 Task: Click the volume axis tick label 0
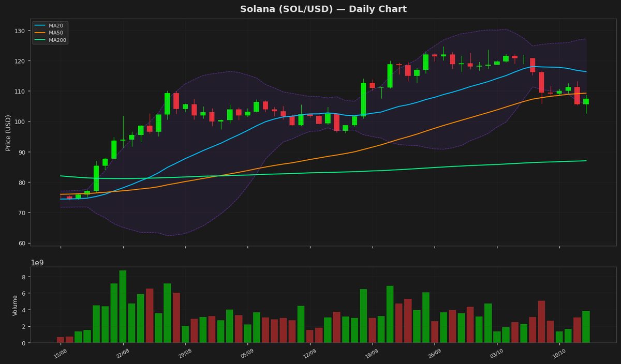[x=24, y=343]
